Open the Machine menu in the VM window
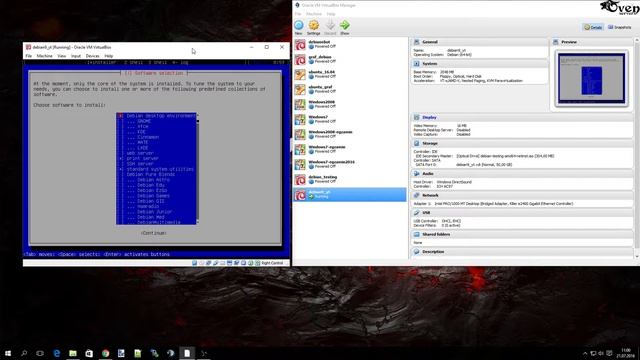 pyautogui.click(x=44, y=56)
